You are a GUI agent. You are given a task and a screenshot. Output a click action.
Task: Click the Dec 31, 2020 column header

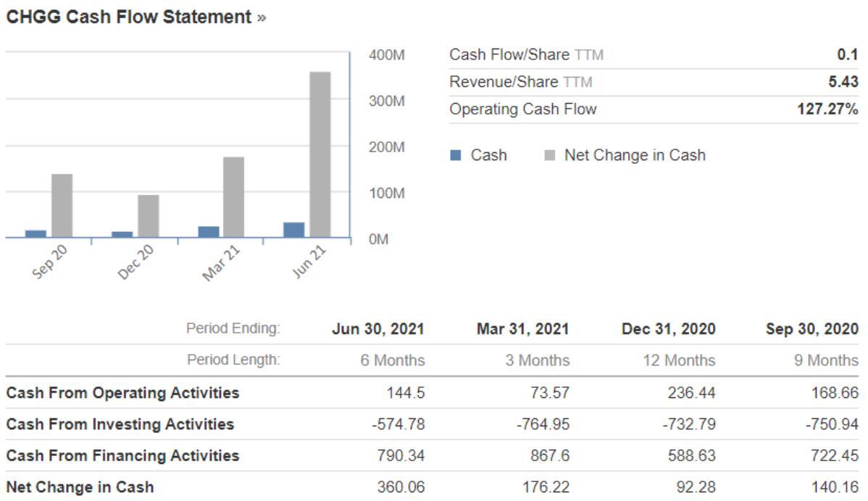pos(669,329)
